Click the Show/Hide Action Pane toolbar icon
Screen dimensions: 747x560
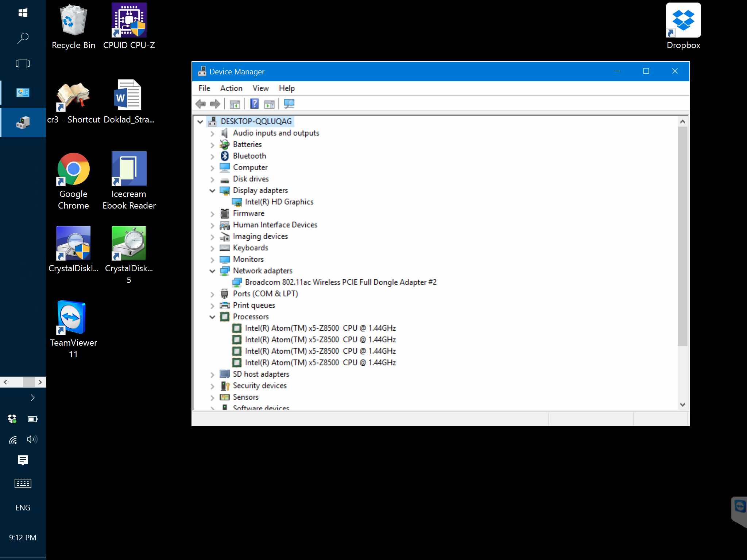click(x=269, y=104)
